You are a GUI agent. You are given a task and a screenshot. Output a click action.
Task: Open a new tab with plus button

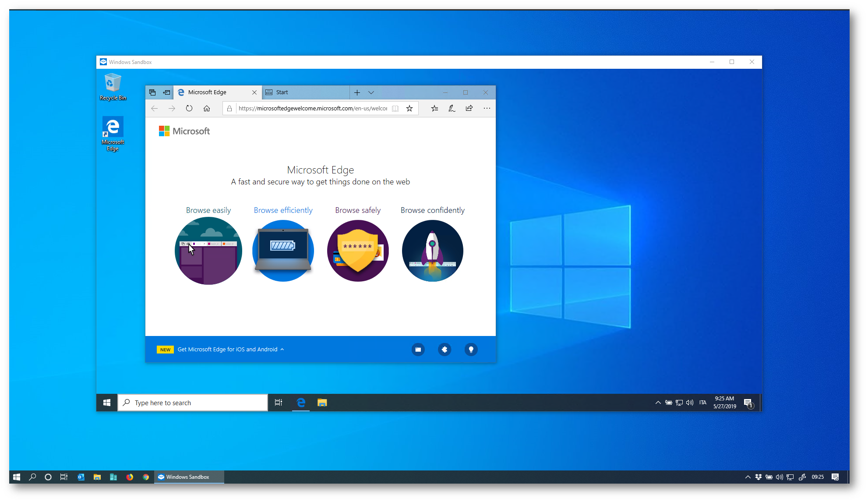point(357,92)
